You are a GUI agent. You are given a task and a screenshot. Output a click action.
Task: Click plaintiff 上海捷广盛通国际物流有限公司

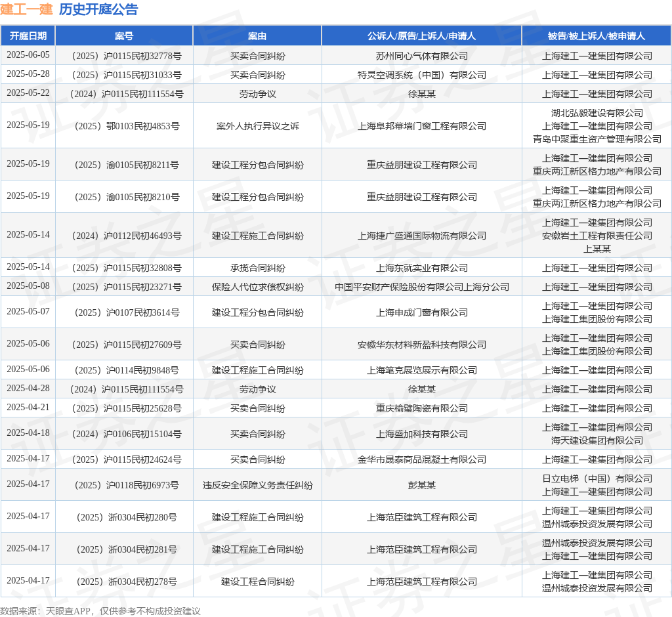point(422,236)
